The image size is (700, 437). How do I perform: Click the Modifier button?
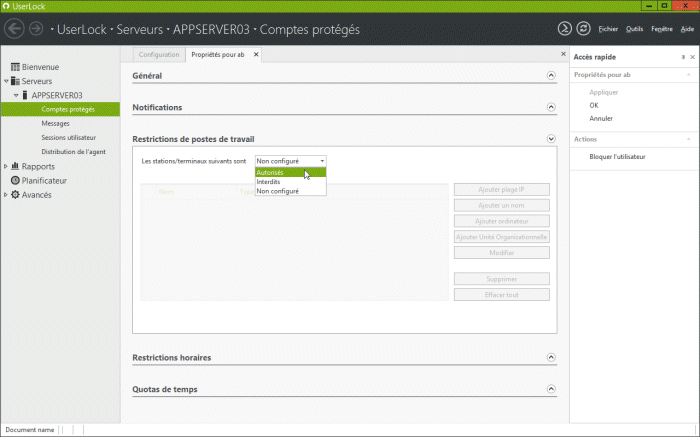[501, 253]
